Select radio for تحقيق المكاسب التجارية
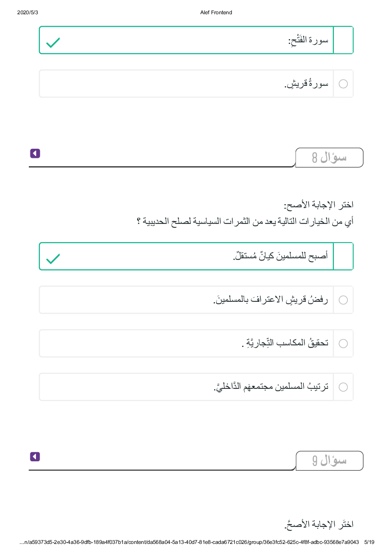This screenshot has width=392, height=555. click(x=343, y=343)
